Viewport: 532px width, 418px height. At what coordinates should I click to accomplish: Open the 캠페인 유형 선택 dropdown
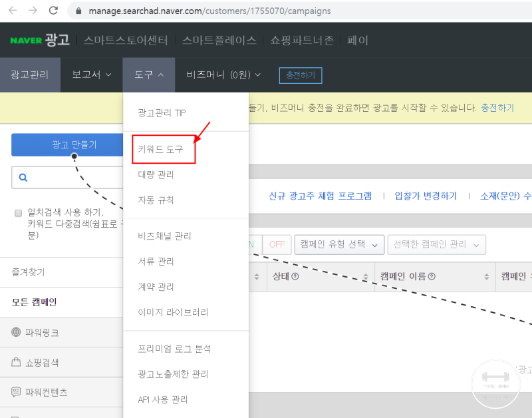[339, 244]
